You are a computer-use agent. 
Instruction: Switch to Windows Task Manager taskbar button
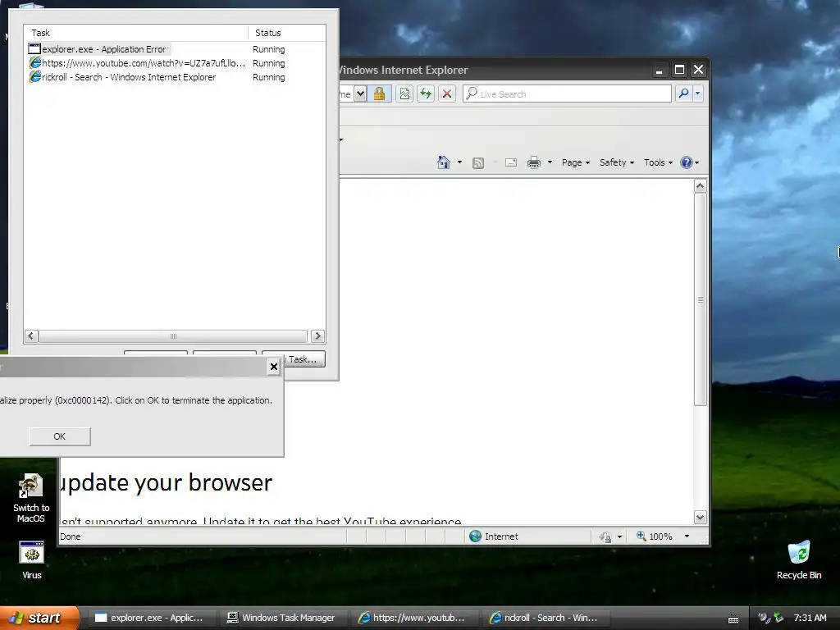tap(282, 618)
